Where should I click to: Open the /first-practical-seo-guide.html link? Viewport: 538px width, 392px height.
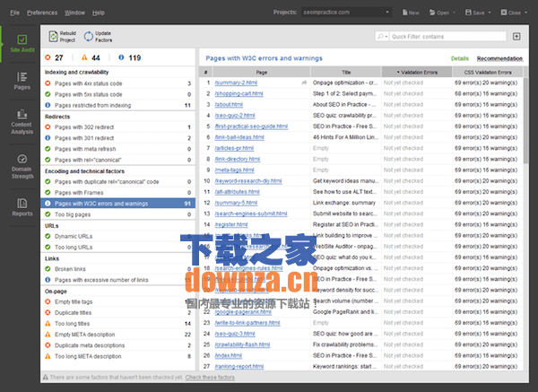click(251, 126)
